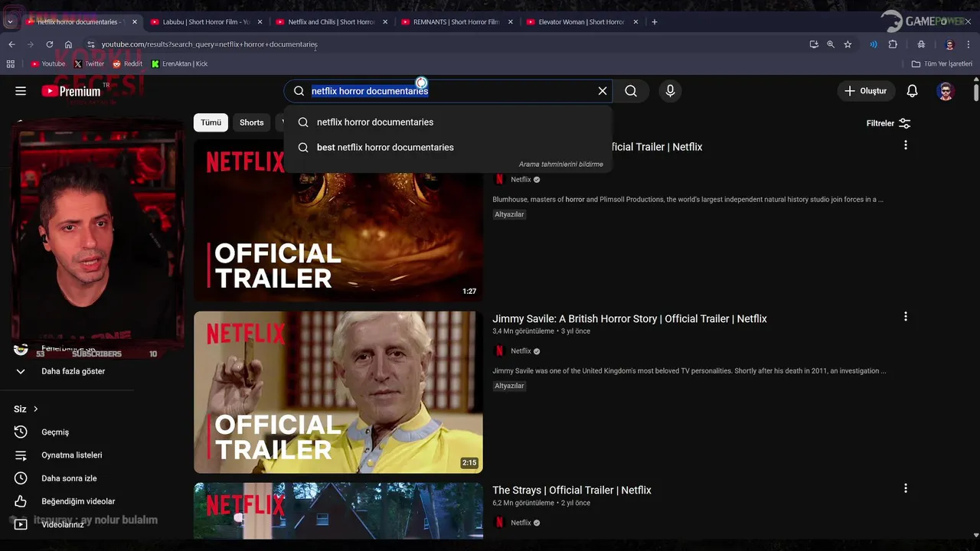
Task: Open Tüm Yer İşaretleri bookmarks folder
Action: tap(942, 64)
